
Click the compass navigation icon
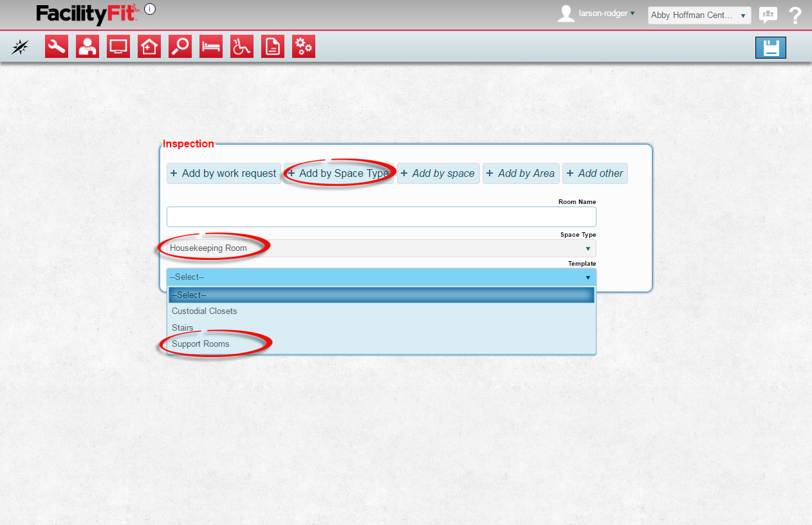[21, 47]
